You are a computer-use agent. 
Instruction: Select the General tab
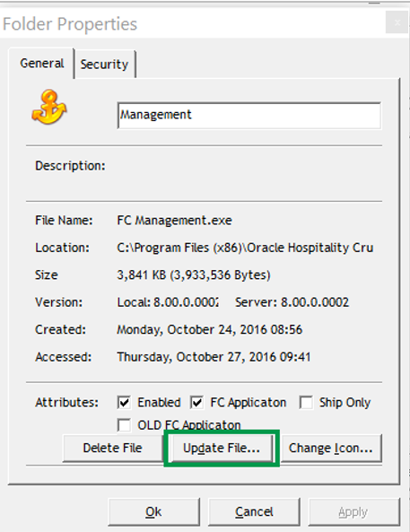pos(42,63)
